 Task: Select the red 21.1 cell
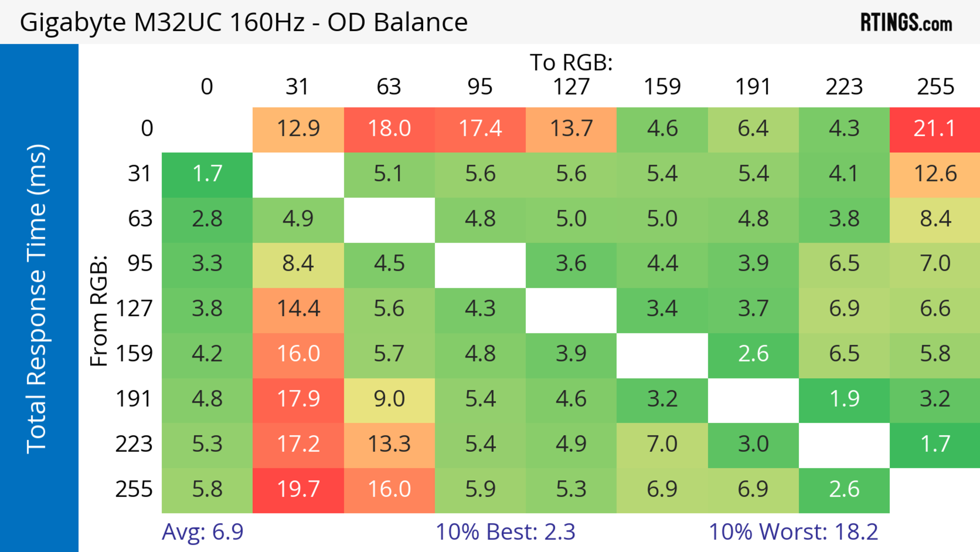(935, 130)
